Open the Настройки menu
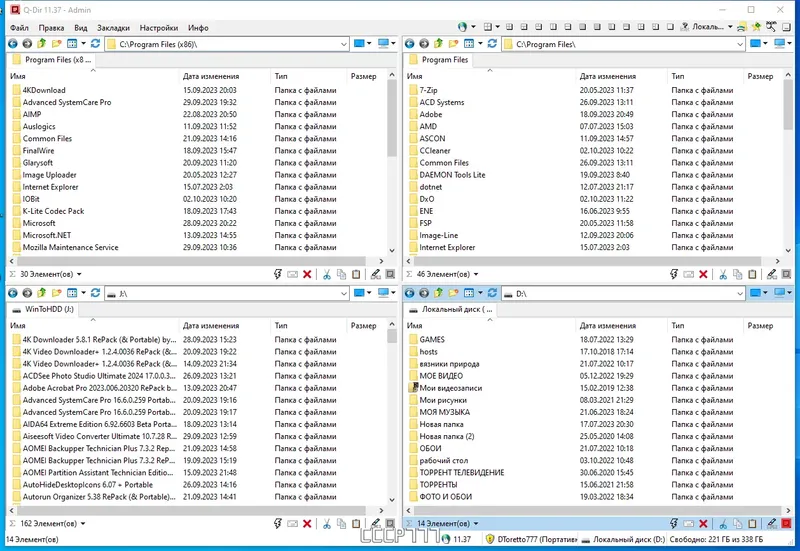Image resolution: width=800 pixels, height=551 pixels. 159,28
